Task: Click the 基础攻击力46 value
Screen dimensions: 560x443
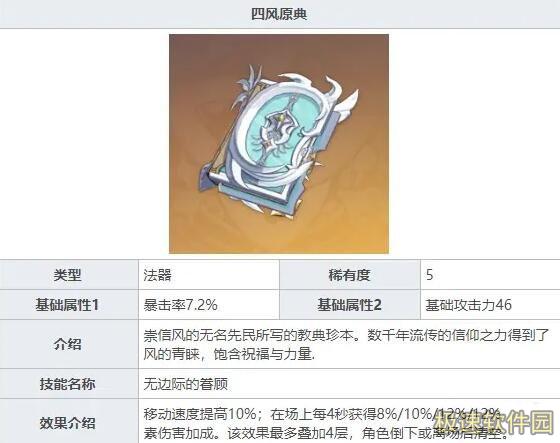Action: point(469,305)
